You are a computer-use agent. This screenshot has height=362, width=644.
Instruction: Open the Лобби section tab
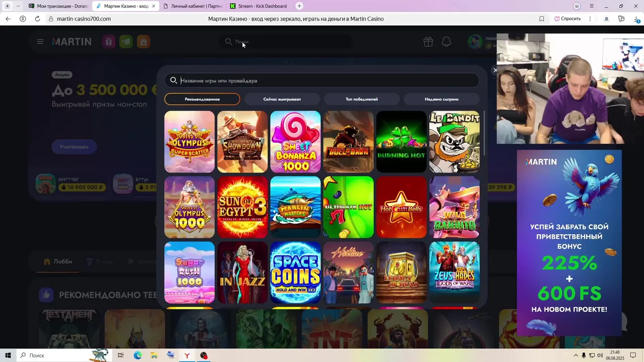pyautogui.click(x=58, y=261)
